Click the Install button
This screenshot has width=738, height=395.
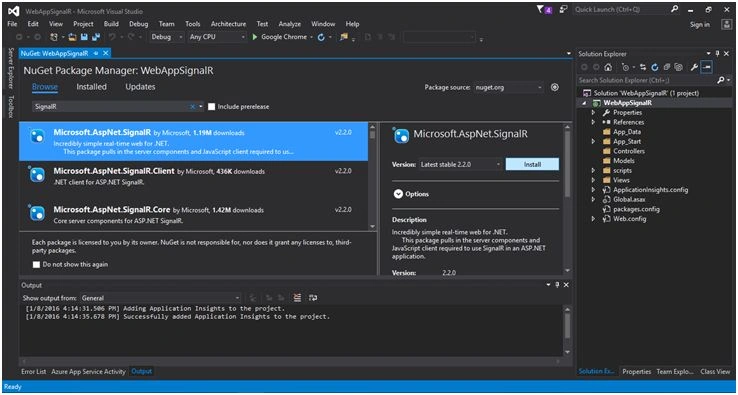pos(532,164)
